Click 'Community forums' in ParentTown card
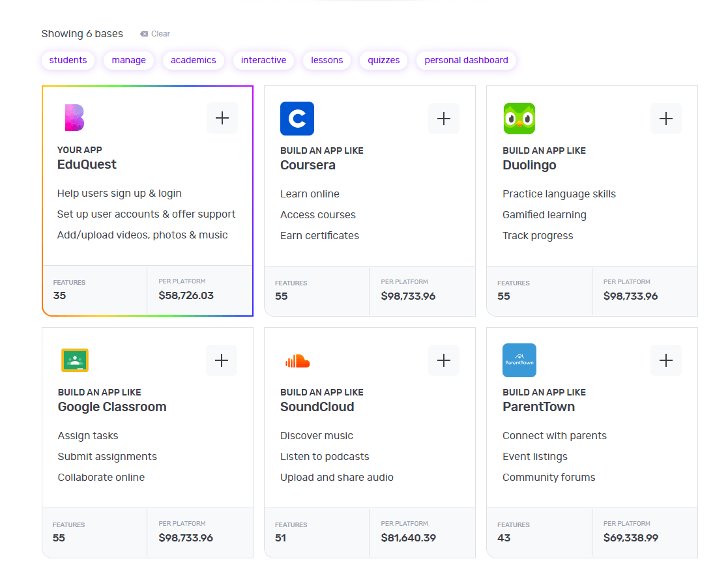 pos(549,478)
